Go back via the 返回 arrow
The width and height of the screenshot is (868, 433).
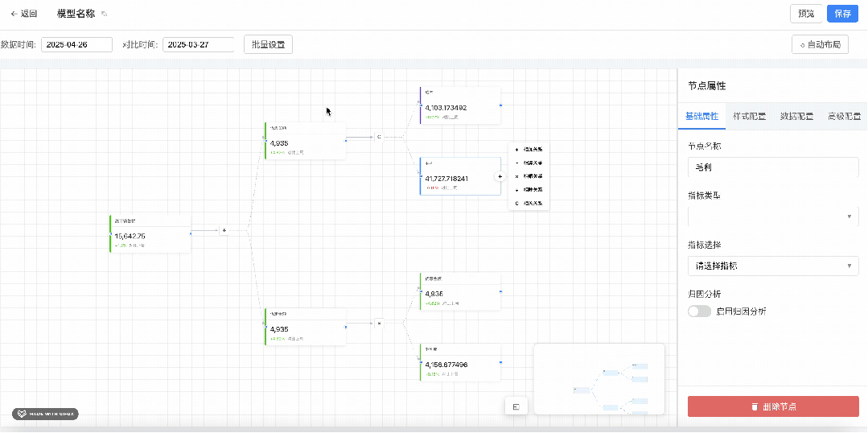click(24, 14)
